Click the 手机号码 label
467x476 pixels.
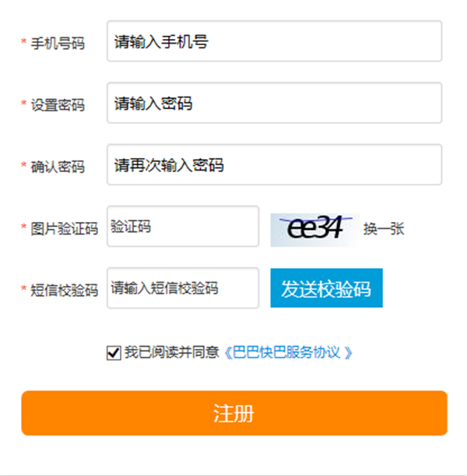pos(58,43)
